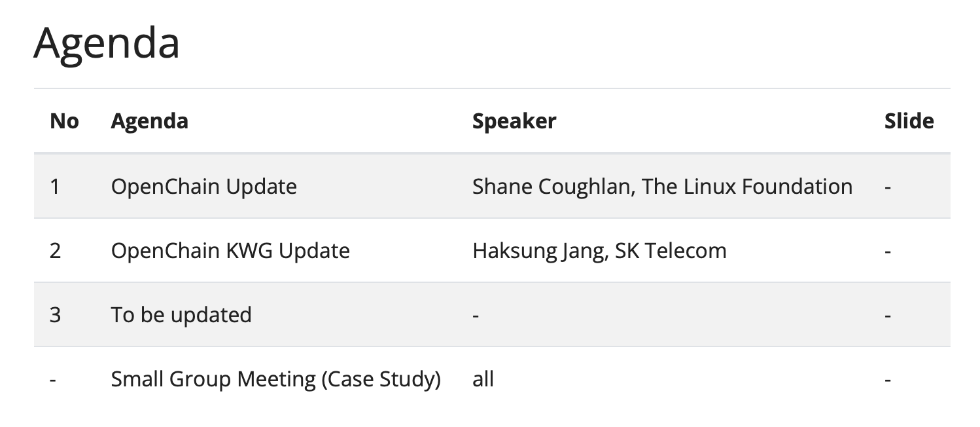Click row number 3 cell
The image size is (980, 427).
point(55,315)
